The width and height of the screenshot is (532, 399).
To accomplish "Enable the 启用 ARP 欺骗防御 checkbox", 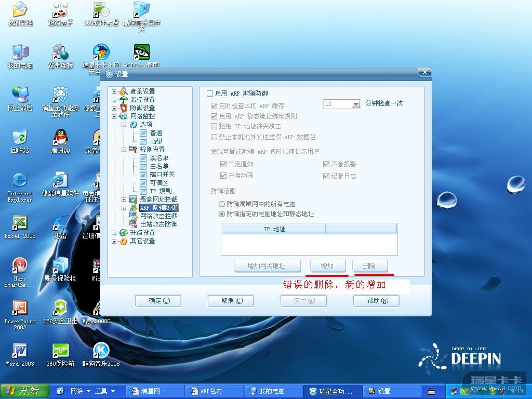I will click(210, 94).
